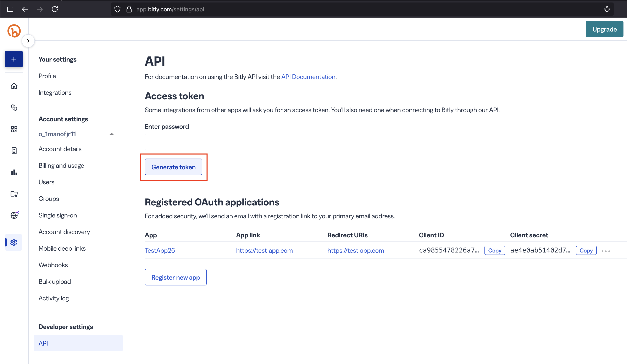
Task: Open the Custom domains globe icon
Action: [14, 215]
